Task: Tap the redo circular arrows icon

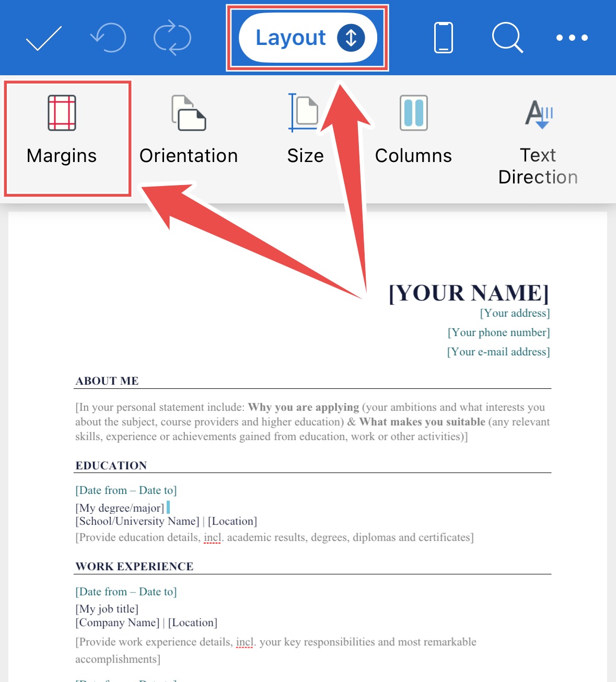Action: click(x=172, y=38)
